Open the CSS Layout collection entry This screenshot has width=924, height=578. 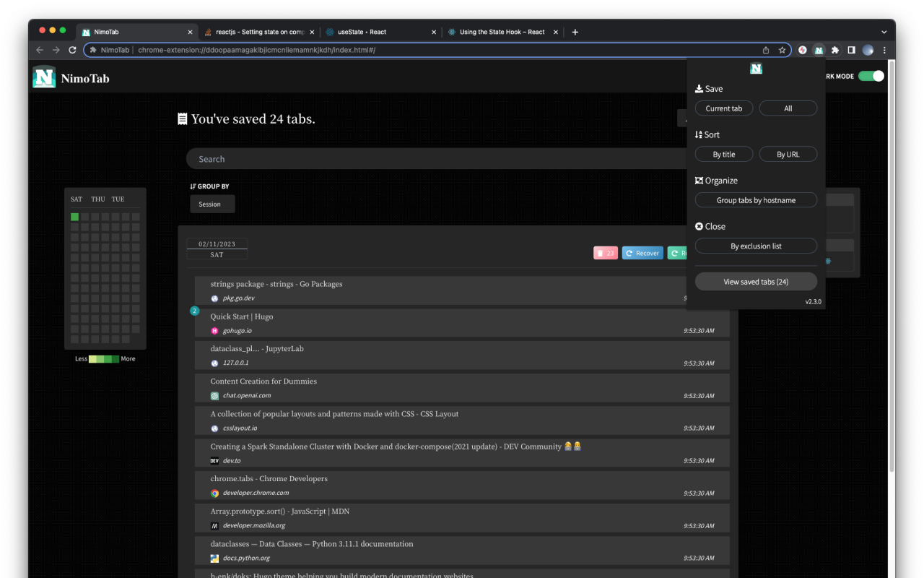click(462, 420)
